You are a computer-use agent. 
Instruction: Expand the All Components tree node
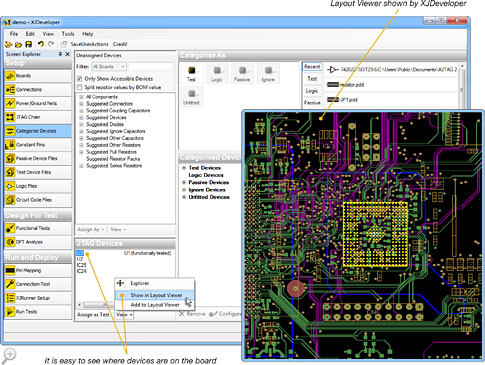coord(81,97)
